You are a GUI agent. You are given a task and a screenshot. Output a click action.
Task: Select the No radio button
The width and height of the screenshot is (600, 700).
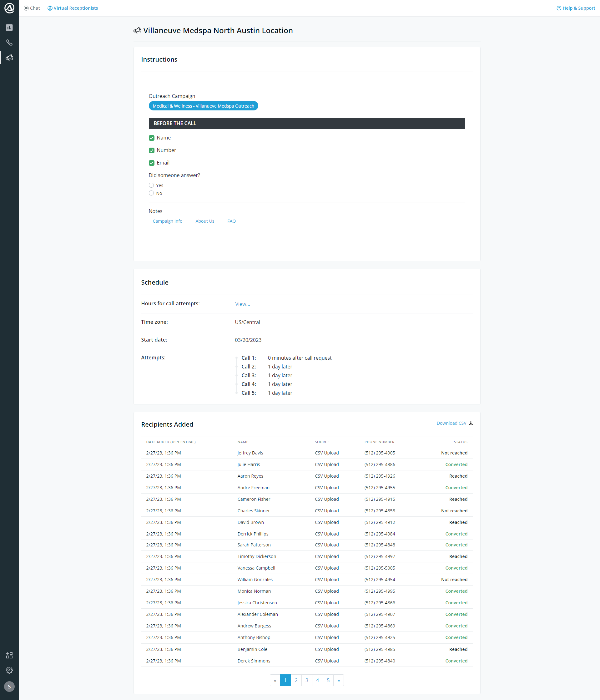(151, 193)
